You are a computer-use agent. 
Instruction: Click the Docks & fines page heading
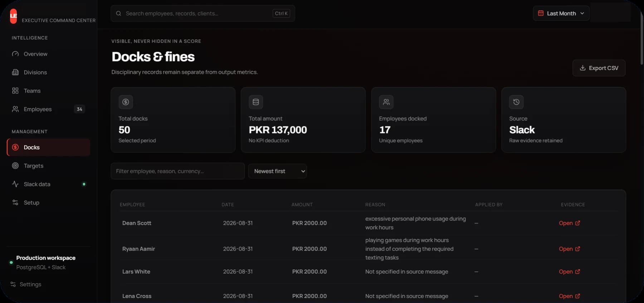coord(153,57)
